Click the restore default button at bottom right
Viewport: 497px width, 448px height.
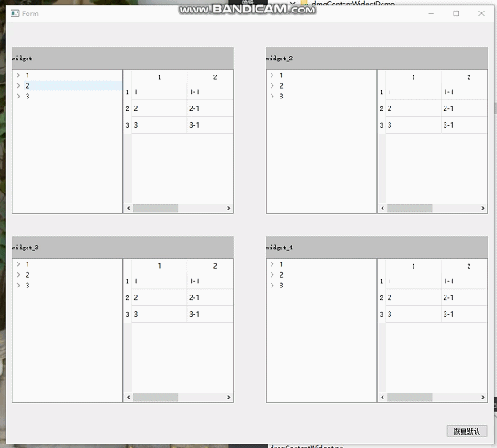coord(467,431)
